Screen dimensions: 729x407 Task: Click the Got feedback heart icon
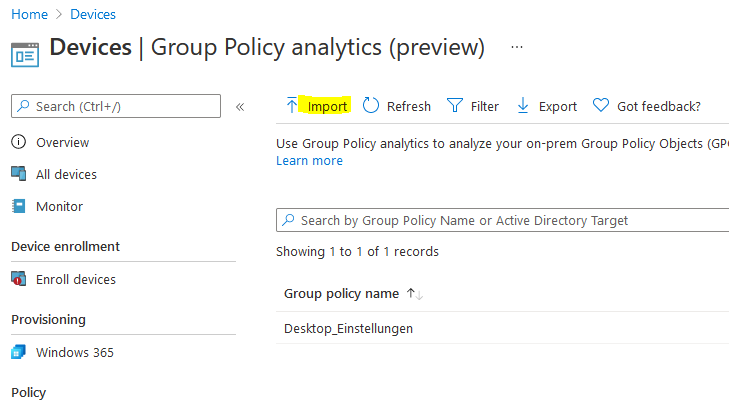click(601, 106)
